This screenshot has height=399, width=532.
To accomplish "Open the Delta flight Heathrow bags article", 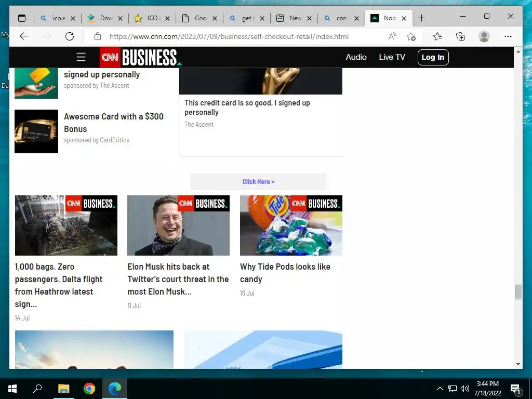I will pyautogui.click(x=58, y=285).
